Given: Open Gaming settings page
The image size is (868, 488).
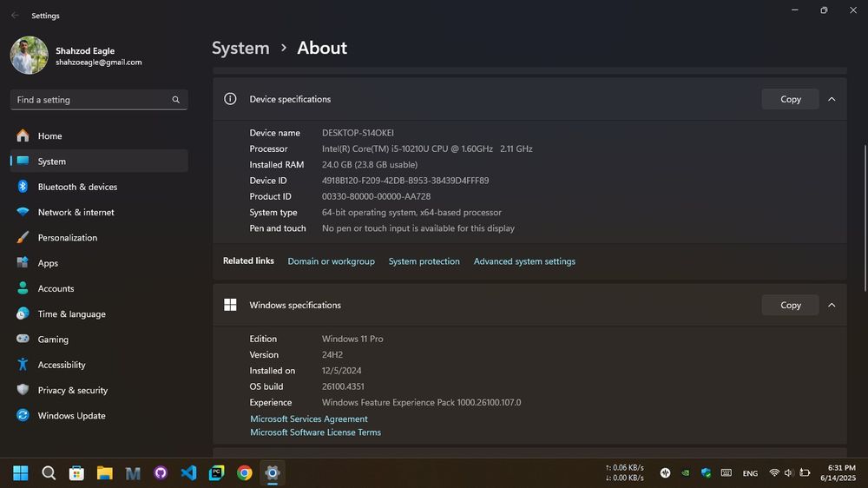Looking at the screenshot, I should click(99, 340).
